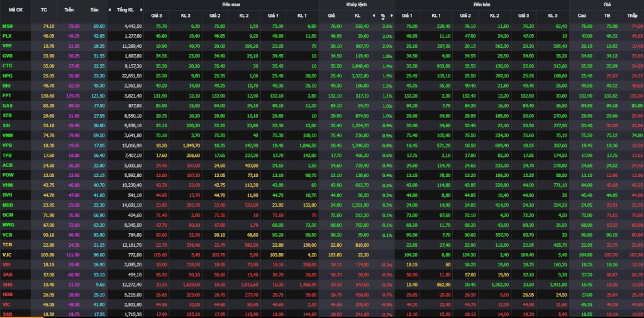Sort by the % change column header
Screen dimensions: 644x318
pyautogui.click(x=383, y=16)
